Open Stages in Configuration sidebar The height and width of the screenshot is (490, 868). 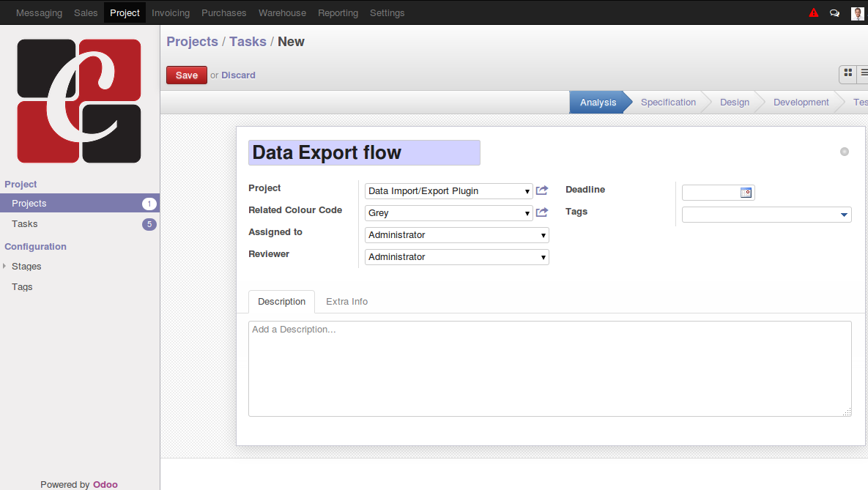pyautogui.click(x=26, y=267)
